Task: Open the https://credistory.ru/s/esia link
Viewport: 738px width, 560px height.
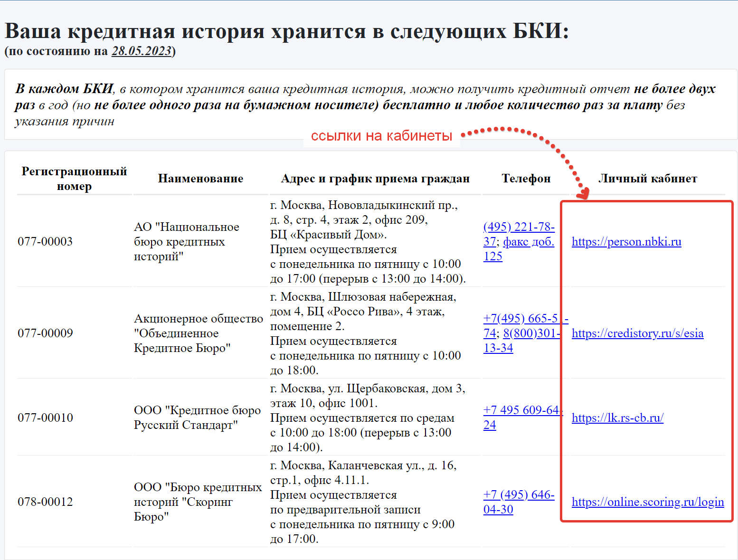Action: (637, 333)
